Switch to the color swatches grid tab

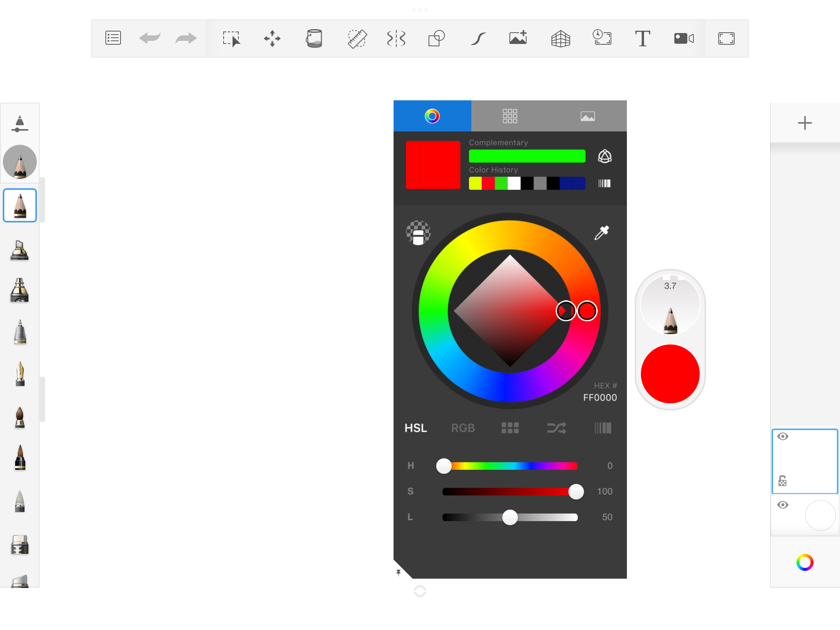pos(510,116)
